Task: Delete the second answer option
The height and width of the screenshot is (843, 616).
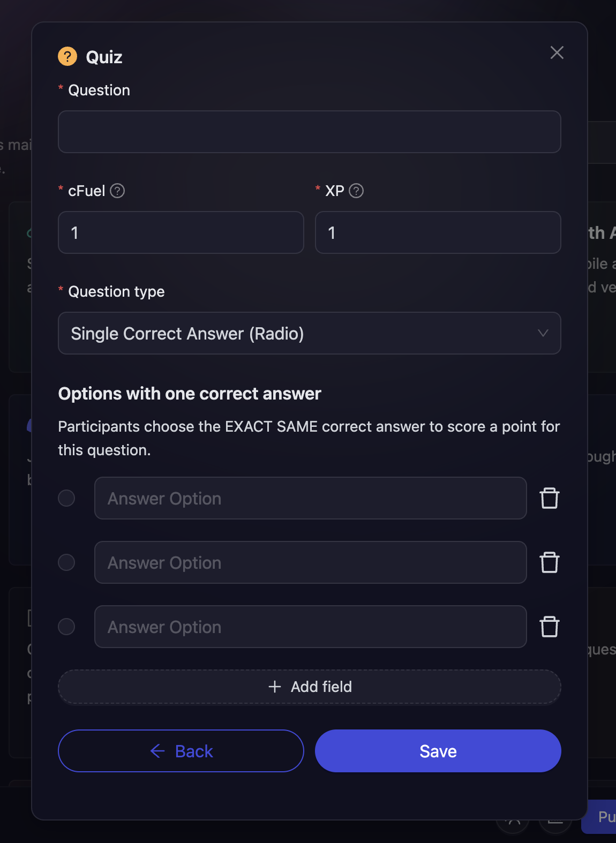Action: [x=550, y=562]
